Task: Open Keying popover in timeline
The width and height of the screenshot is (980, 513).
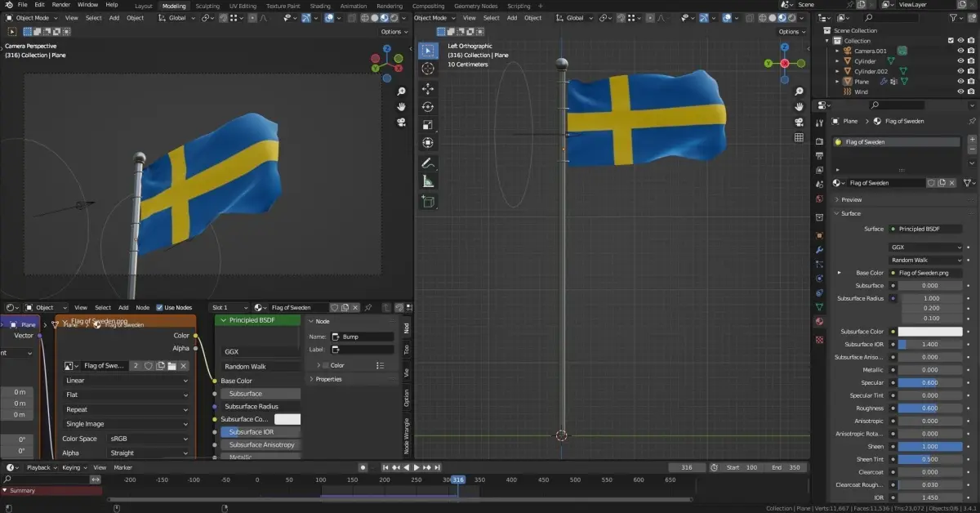Action: pyautogui.click(x=73, y=467)
